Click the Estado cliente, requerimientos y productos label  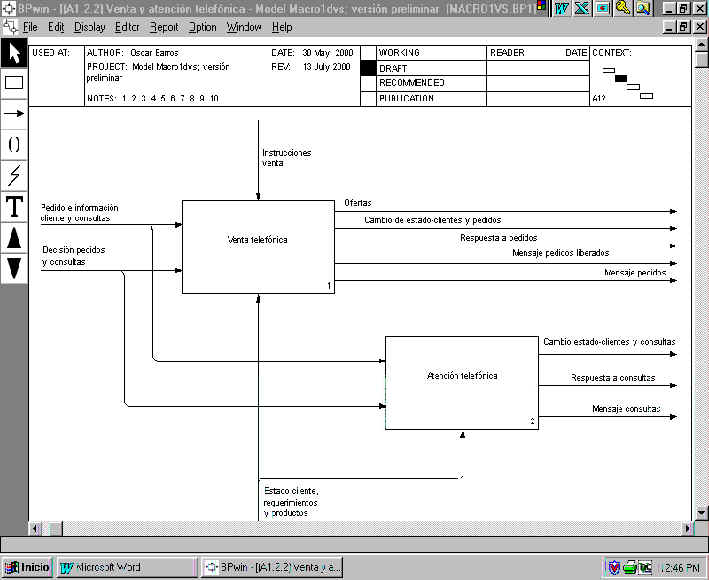point(291,502)
